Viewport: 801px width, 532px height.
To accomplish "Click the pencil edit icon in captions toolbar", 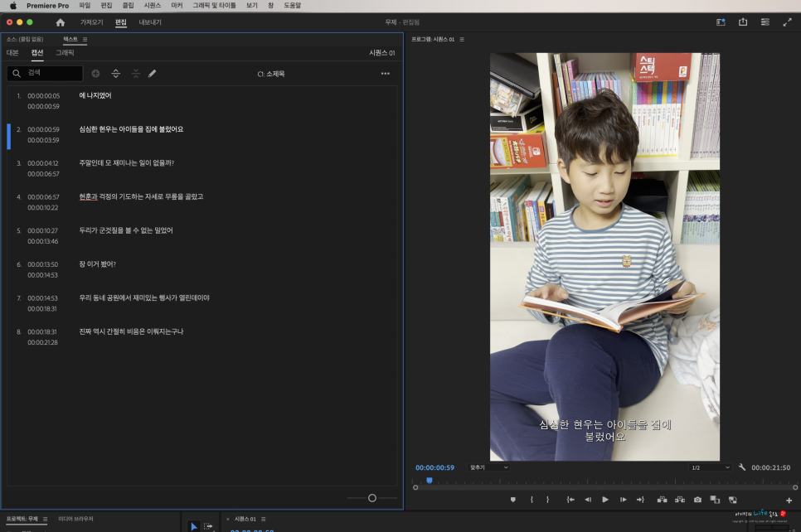I will [153, 74].
